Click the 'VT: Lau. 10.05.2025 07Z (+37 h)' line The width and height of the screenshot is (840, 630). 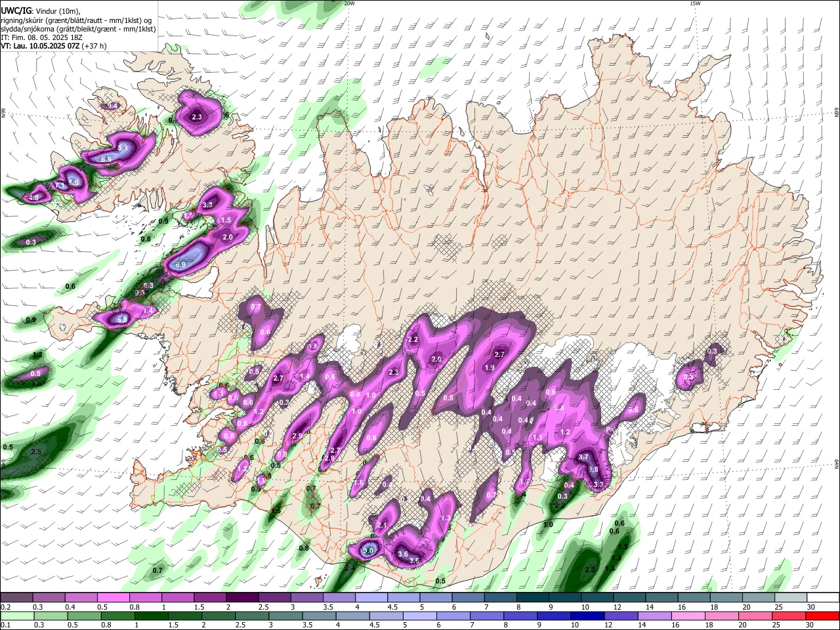pos(54,46)
